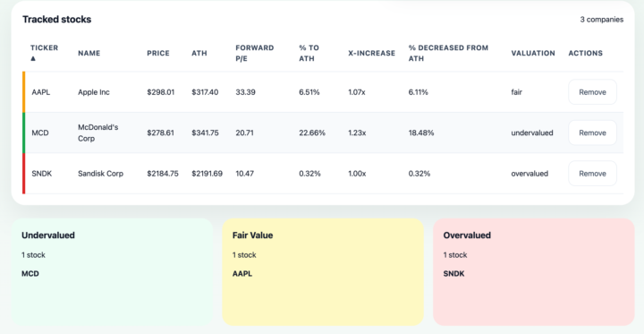
Task: Click 18.48% decreased from ATH
Action: 421,133
